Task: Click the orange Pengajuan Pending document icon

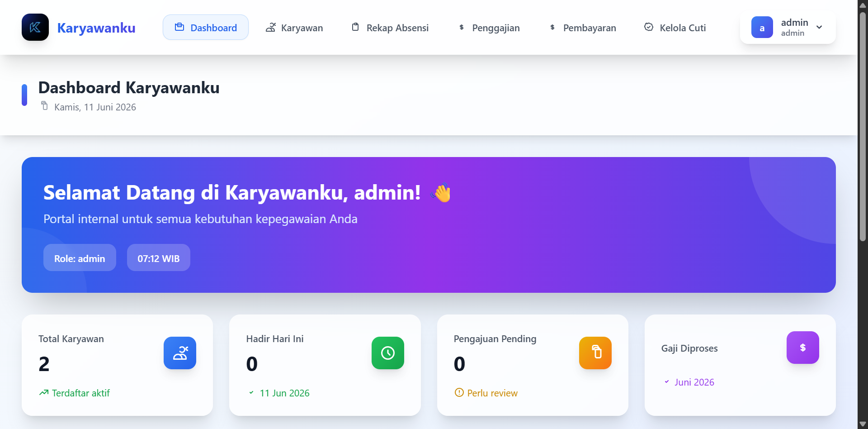Action: coord(595,353)
